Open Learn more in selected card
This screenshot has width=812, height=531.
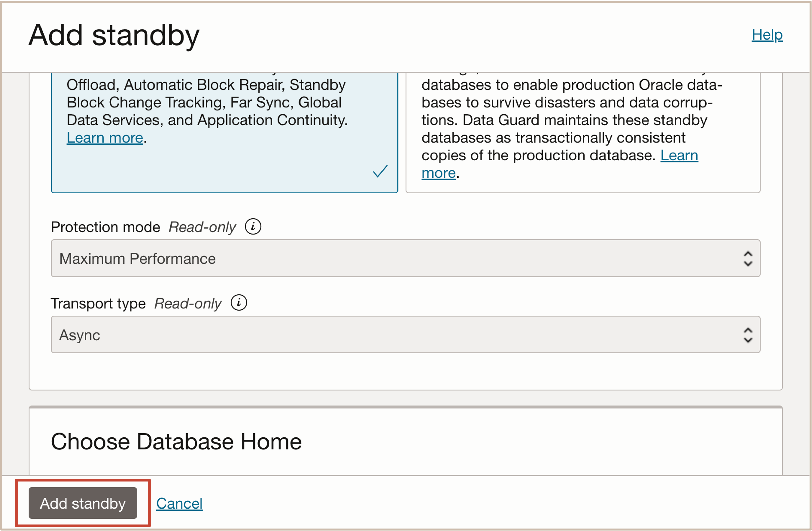[x=105, y=138]
